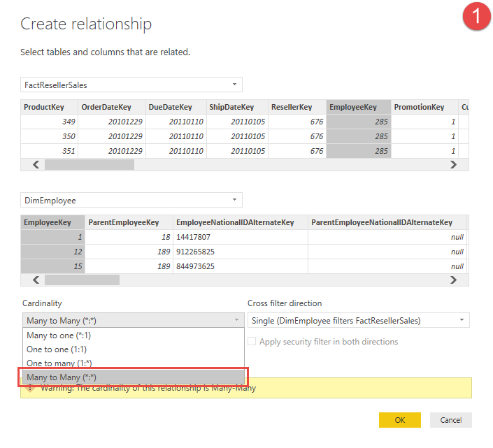Image resolution: width=493 pixels, height=448 pixels.
Task: Select FactResellerSales EmployeeKey column header
Action: pyautogui.click(x=359, y=107)
